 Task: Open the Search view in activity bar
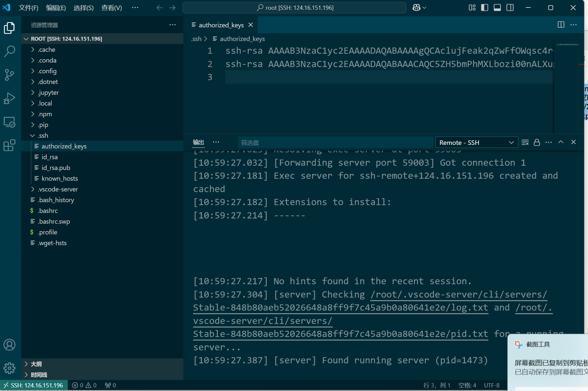[9, 51]
